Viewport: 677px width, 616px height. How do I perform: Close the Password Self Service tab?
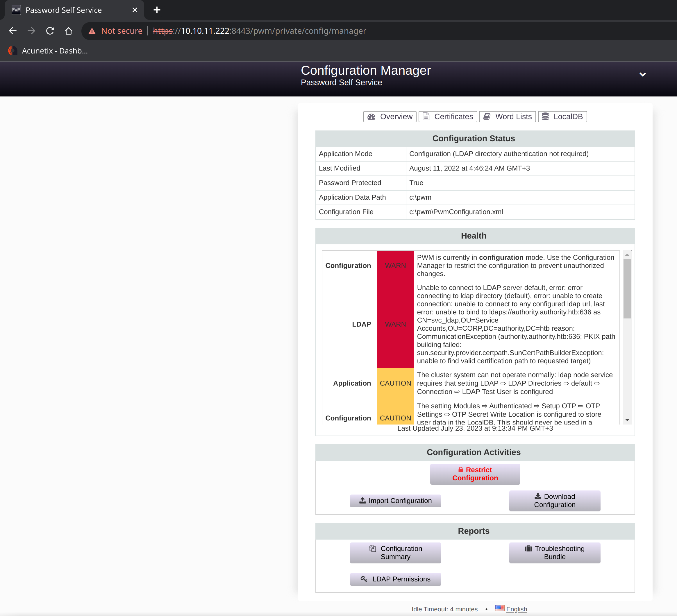pyautogui.click(x=135, y=10)
